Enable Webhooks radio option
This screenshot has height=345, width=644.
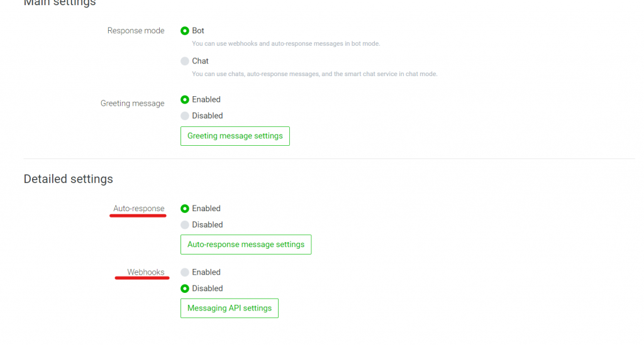185,272
